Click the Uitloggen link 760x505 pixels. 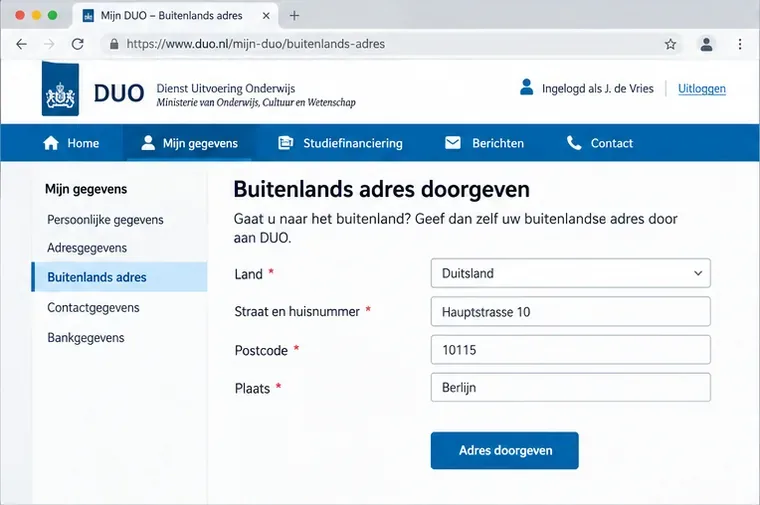tap(702, 89)
